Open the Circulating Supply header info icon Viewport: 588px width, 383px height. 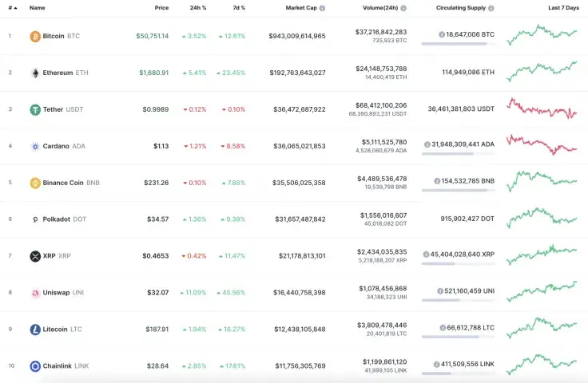(x=491, y=8)
